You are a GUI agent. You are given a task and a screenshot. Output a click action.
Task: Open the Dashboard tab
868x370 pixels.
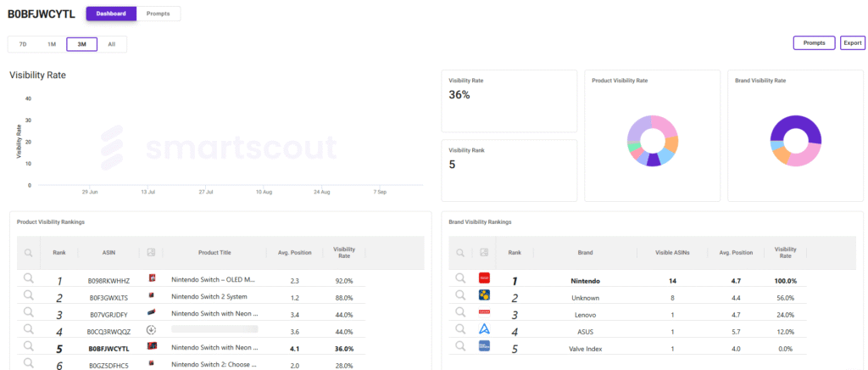111,14
